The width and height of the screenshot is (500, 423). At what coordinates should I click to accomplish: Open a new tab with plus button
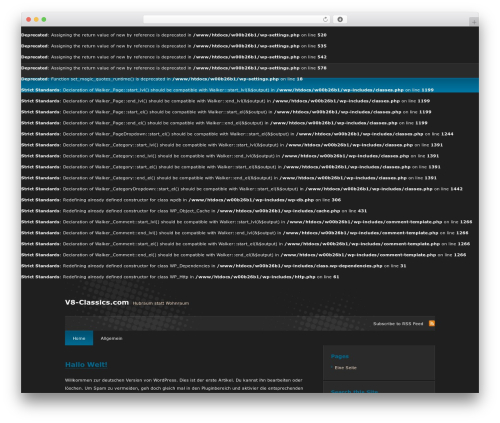click(x=474, y=22)
